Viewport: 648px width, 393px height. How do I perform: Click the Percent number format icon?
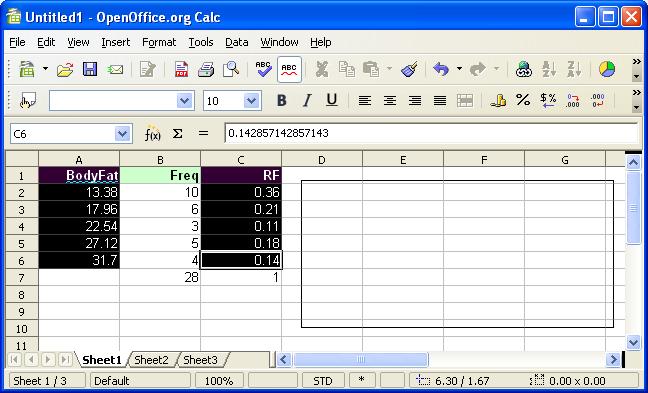point(523,100)
